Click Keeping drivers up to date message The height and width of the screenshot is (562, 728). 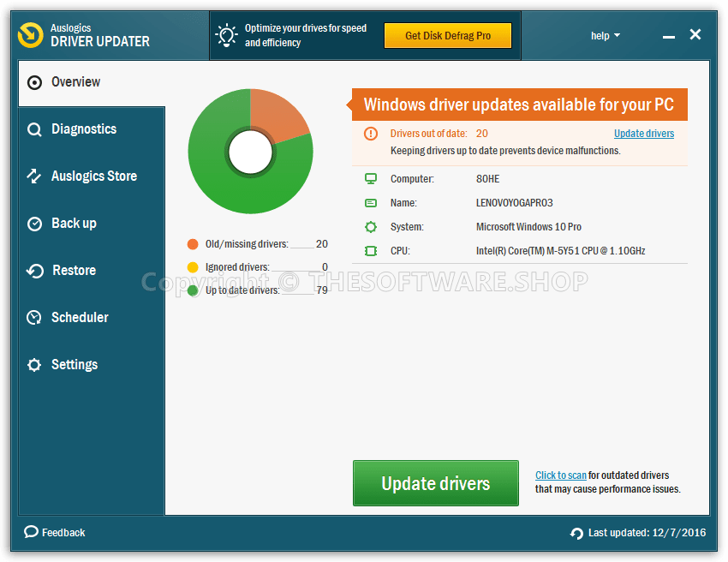pos(505,151)
